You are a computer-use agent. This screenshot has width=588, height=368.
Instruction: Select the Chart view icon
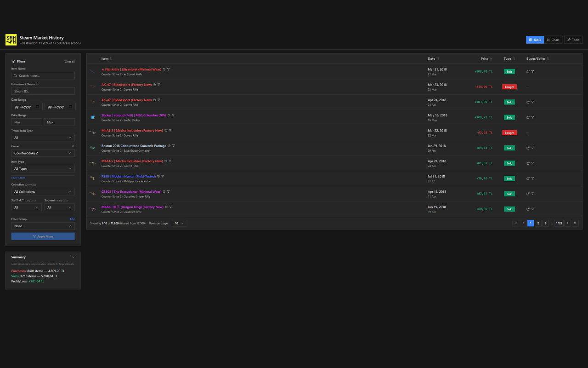coord(553,40)
